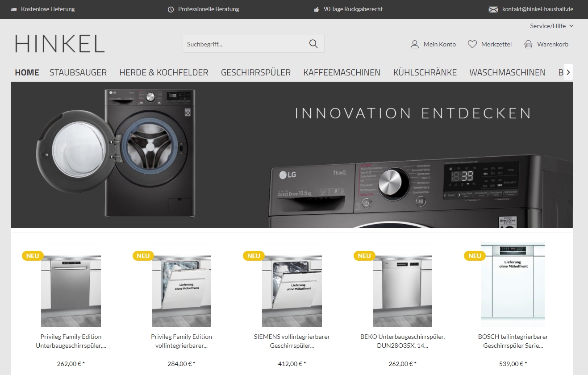588x375 pixels.
Task: Open the Warenkorb basket icon
Action: pyautogui.click(x=529, y=44)
